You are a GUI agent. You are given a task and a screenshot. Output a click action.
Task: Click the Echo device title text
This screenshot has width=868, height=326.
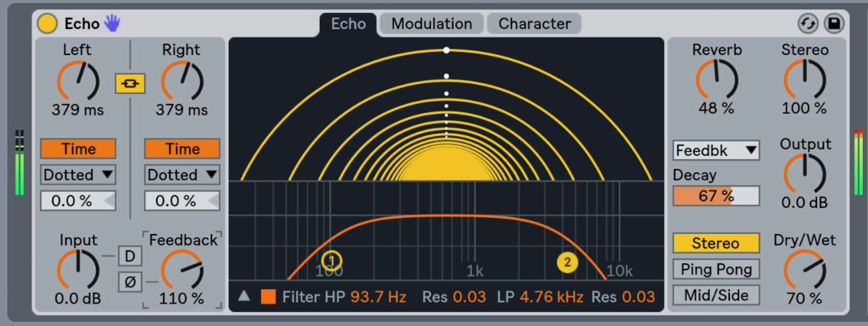pos(82,23)
